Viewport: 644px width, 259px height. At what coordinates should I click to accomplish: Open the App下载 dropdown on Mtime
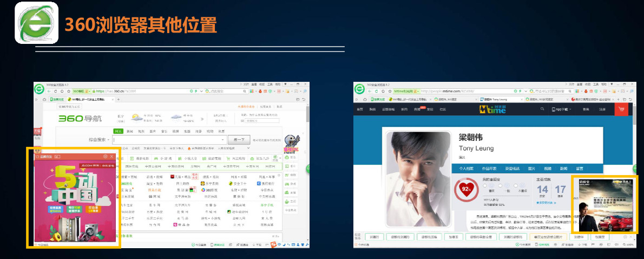pyautogui.click(x=562, y=109)
